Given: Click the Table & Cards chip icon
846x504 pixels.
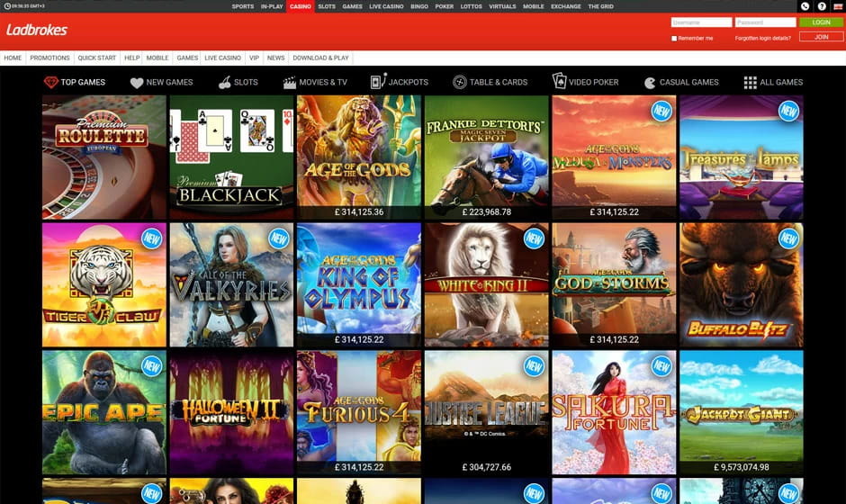Looking at the screenshot, I should coord(460,82).
